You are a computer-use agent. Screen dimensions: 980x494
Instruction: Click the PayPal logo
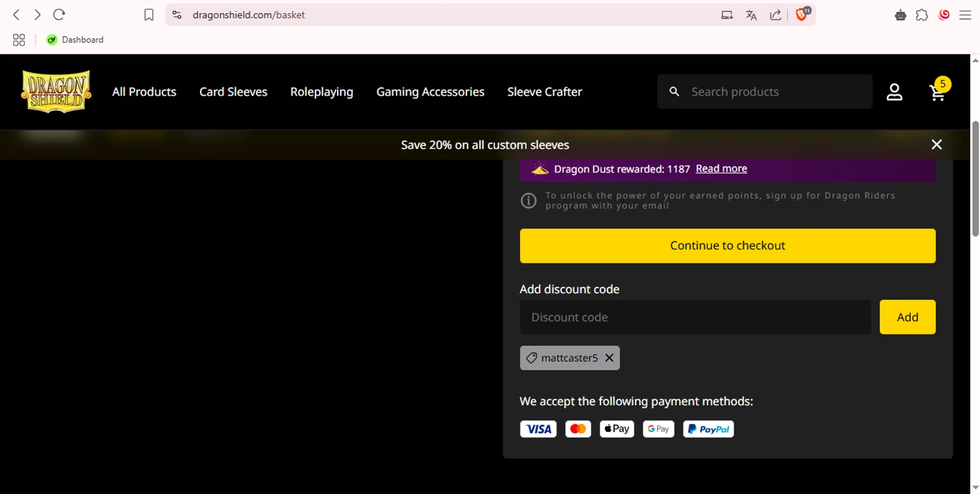[x=708, y=429]
